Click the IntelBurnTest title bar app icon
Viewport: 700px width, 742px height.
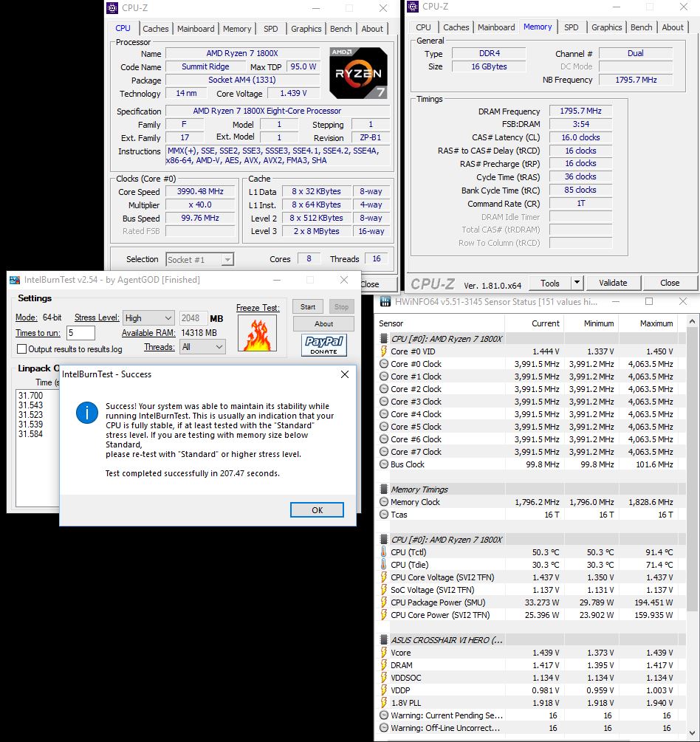[x=16, y=280]
